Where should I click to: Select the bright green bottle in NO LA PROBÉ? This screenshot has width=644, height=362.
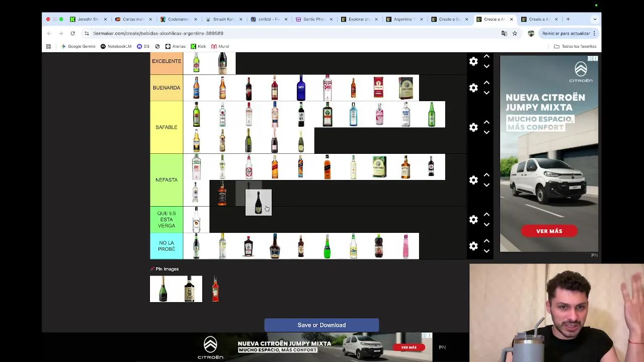[x=327, y=246]
